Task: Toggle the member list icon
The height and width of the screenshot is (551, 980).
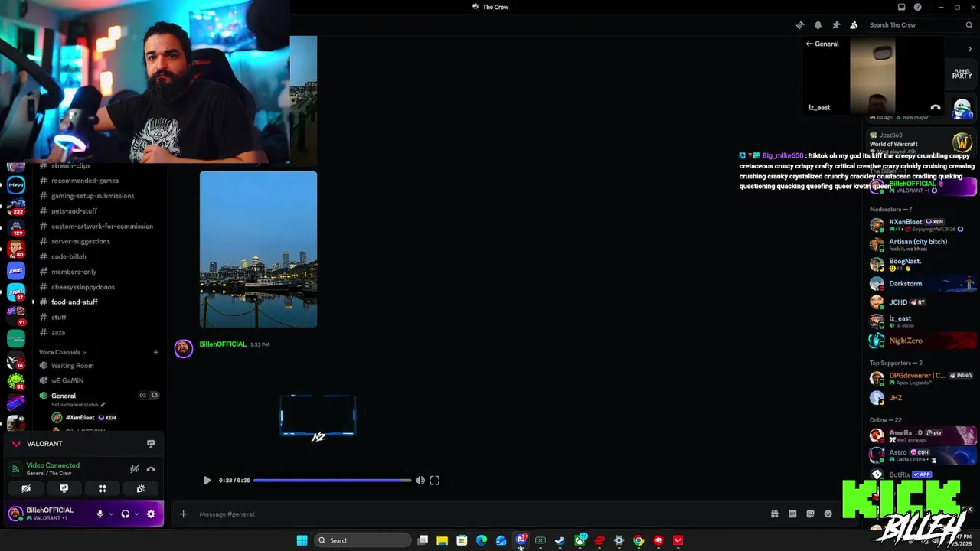Action: 854,25
